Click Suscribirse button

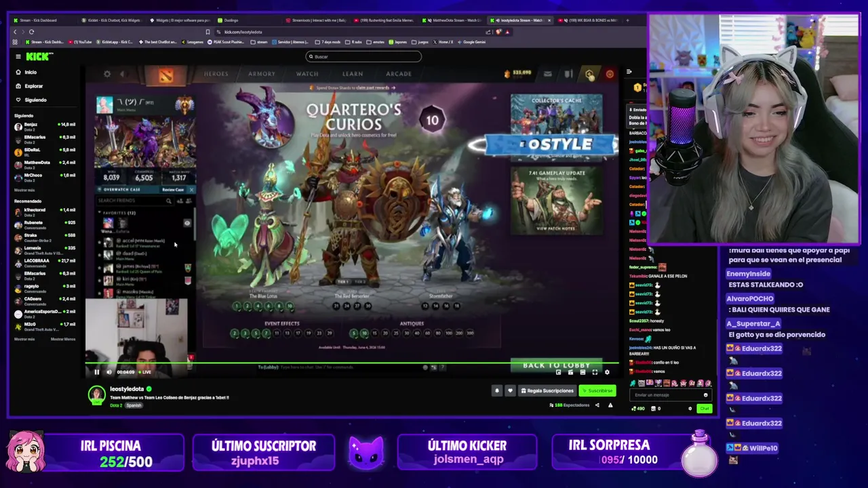tap(597, 390)
